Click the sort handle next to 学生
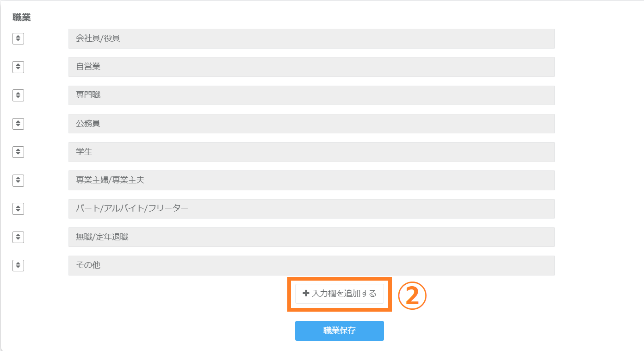The image size is (644, 351). pos(18,152)
